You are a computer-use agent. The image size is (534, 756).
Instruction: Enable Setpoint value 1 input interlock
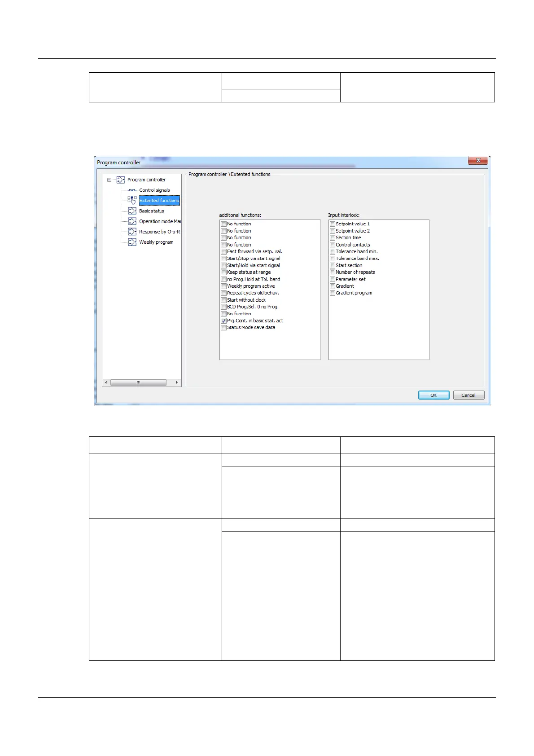(333, 224)
